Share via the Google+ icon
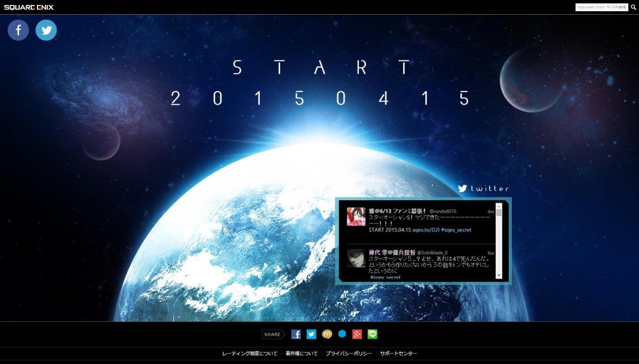The height and width of the screenshot is (364, 639). (357, 335)
